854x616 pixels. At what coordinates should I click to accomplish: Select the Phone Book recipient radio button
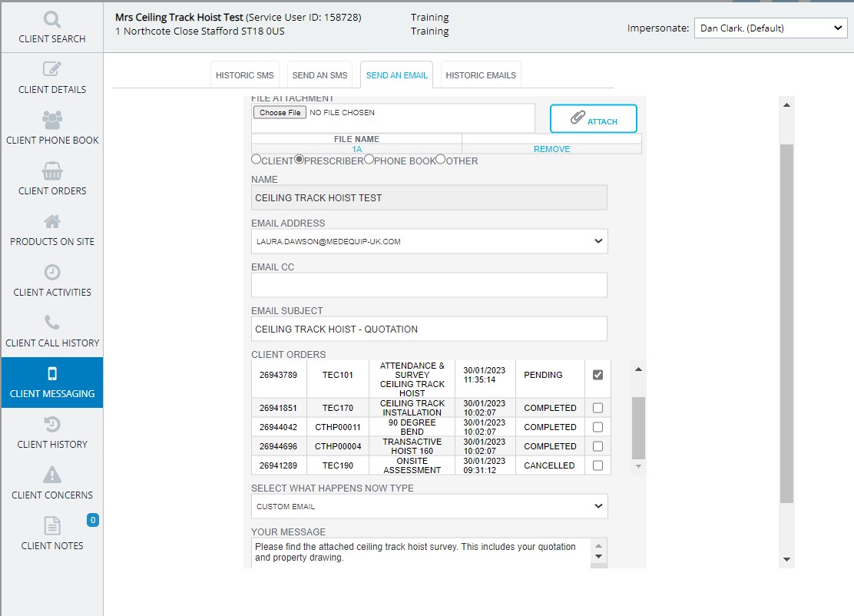369,159
